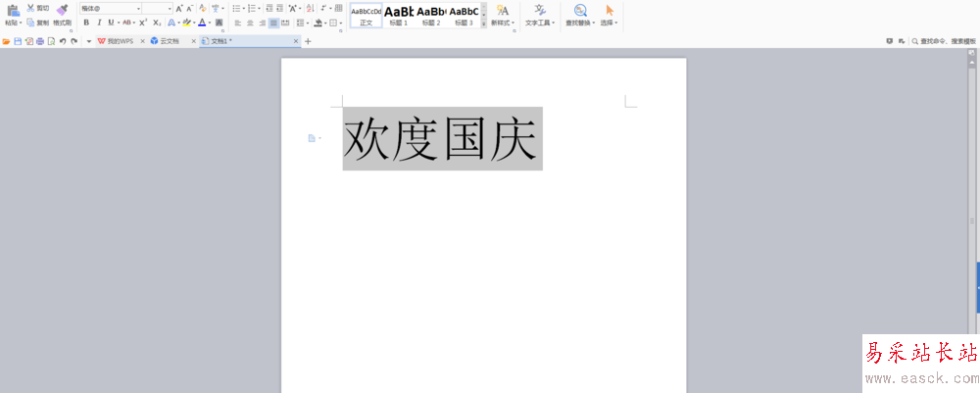Open the Text Tools (文字工具) icon
980x393 pixels.
click(539, 10)
